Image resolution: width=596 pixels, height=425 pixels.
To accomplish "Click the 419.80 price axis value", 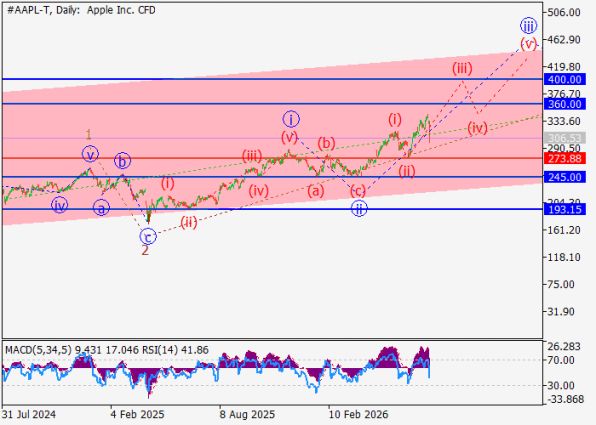I will pos(564,67).
